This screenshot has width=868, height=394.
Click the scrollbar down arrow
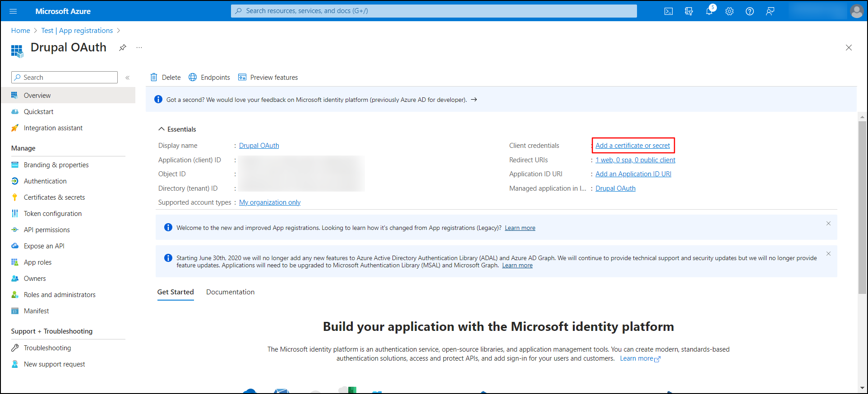click(x=862, y=388)
